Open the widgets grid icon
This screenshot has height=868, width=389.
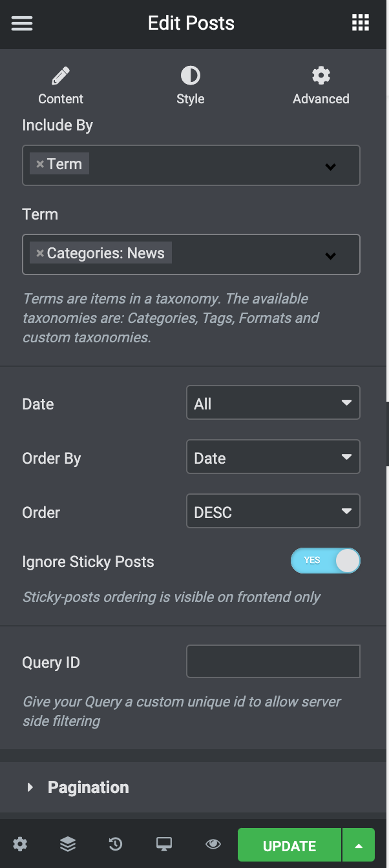360,23
